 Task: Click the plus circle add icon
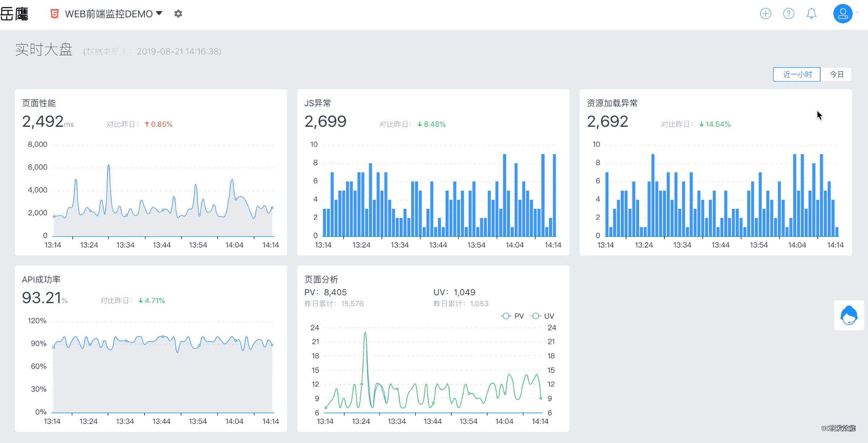pos(765,14)
